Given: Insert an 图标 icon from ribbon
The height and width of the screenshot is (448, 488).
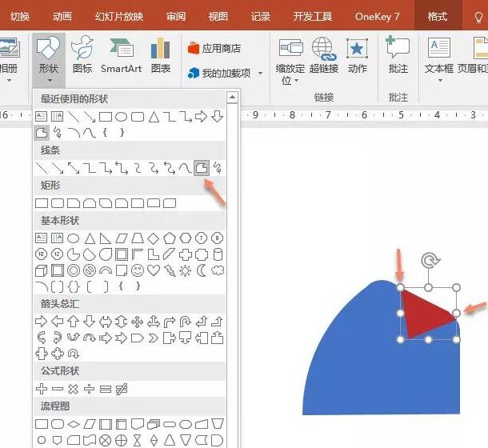Looking at the screenshot, I should click(x=82, y=54).
